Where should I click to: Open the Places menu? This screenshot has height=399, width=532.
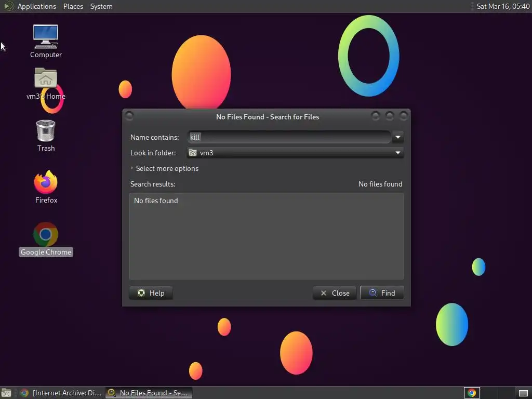[x=73, y=6]
